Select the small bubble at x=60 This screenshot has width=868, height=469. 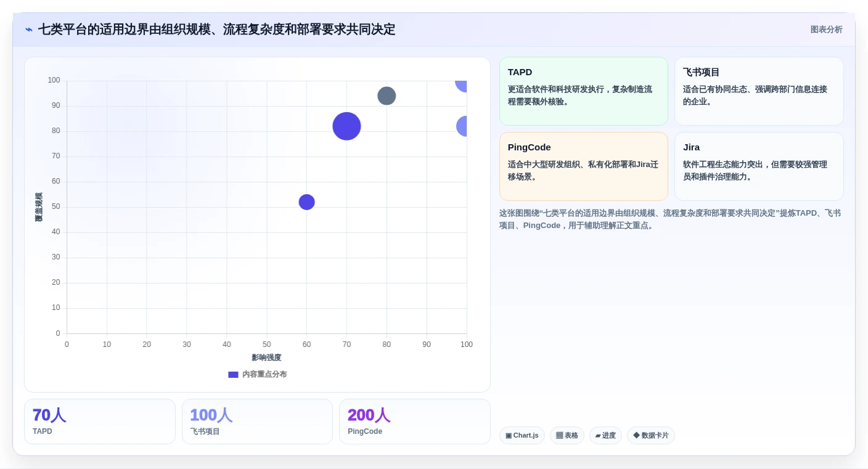307,202
